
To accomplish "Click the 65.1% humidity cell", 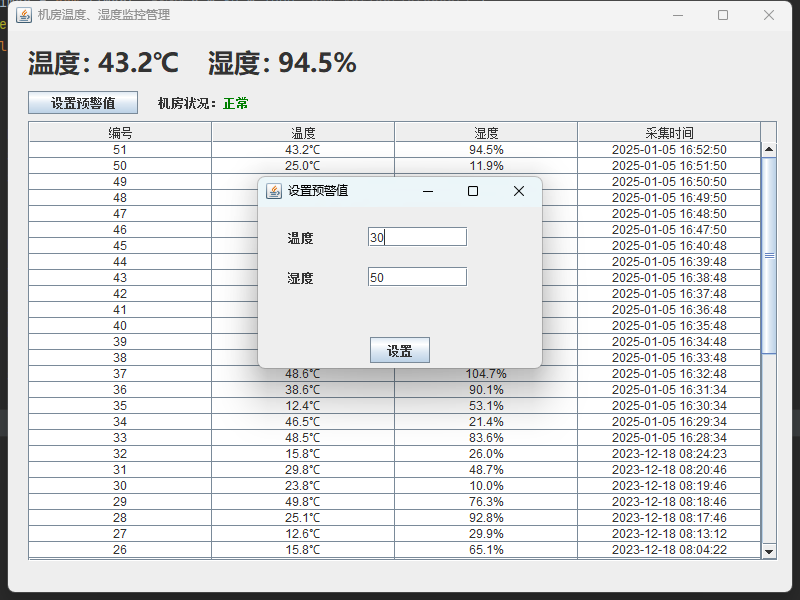I will pyautogui.click(x=486, y=549).
